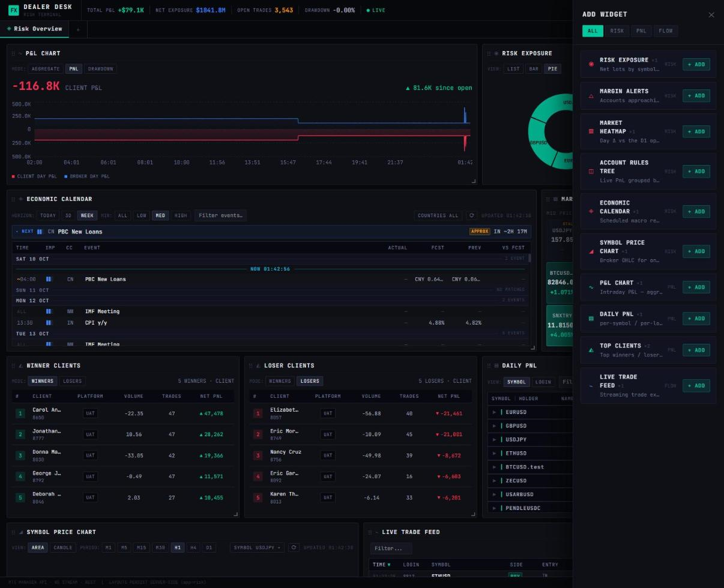The width and height of the screenshot is (724, 588).
Task: Click the Economic Calendar table scrollbar
Action: (529, 258)
